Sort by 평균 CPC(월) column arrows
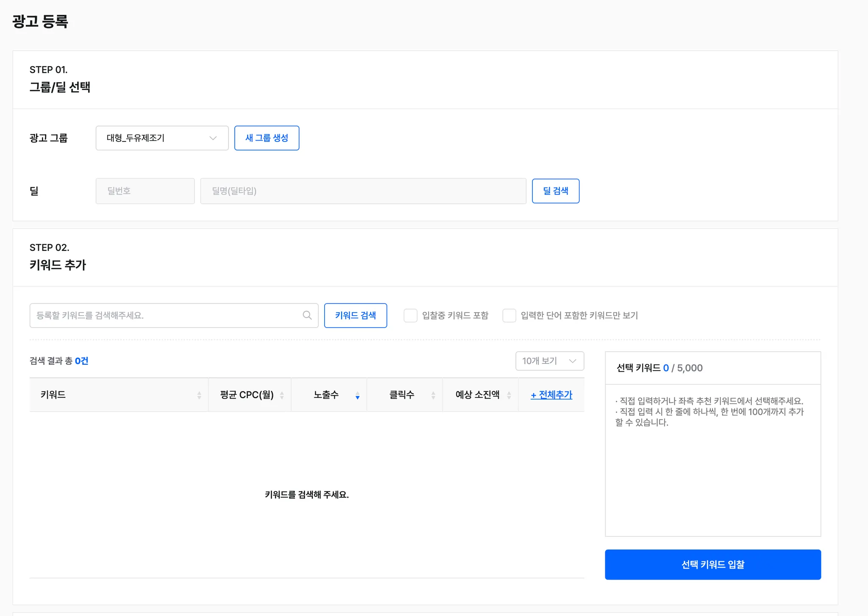This screenshot has height=616, width=868. pyautogui.click(x=282, y=395)
